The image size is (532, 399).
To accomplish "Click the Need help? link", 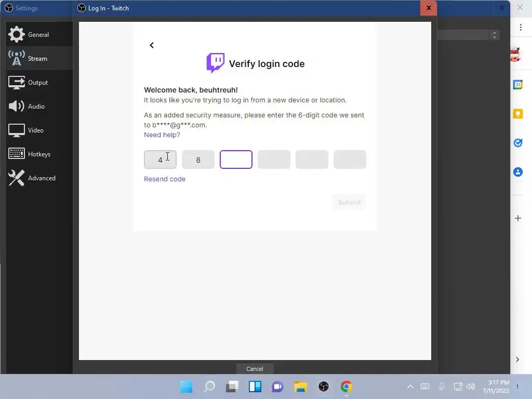I will pyautogui.click(x=162, y=135).
